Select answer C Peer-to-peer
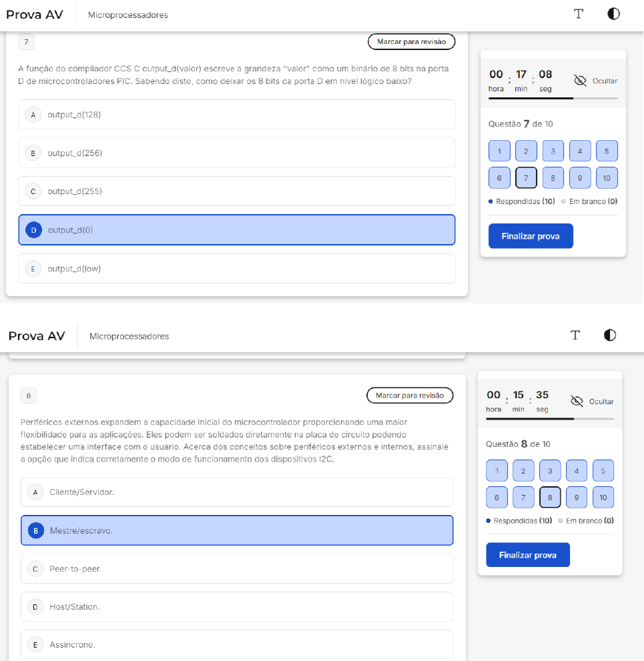 [x=237, y=569]
